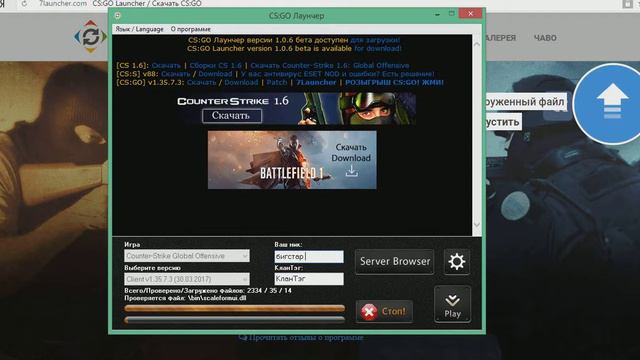Open the О программе menu
Screen dimensions: 640x360
tap(191, 29)
